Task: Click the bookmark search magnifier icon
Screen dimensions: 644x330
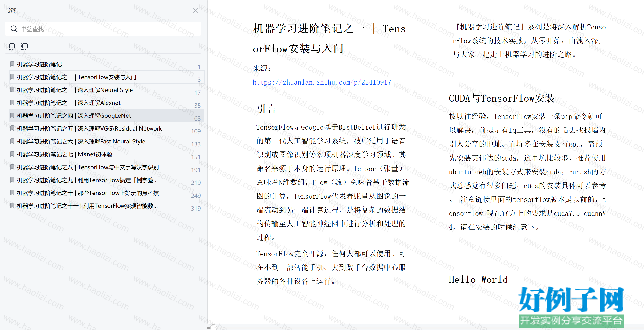Action: click(x=14, y=29)
